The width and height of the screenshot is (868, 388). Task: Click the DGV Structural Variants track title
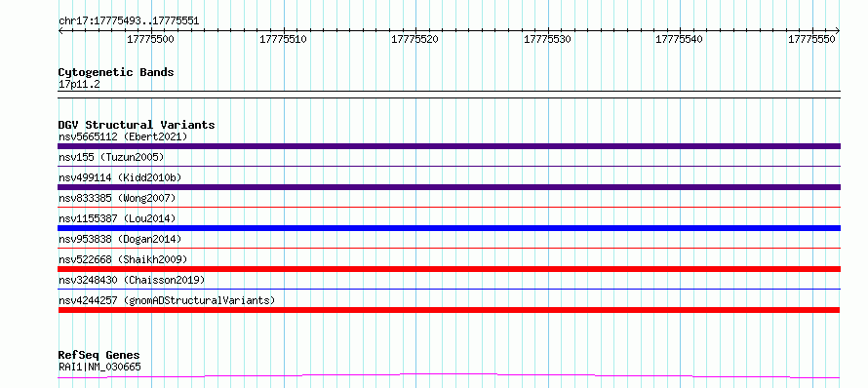[x=137, y=125]
